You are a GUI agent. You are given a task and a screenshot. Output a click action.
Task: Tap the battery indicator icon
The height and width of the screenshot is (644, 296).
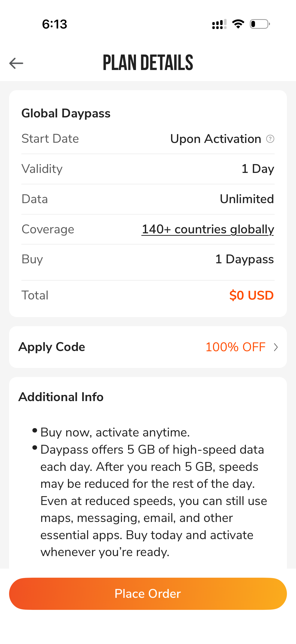(x=260, y=24)
